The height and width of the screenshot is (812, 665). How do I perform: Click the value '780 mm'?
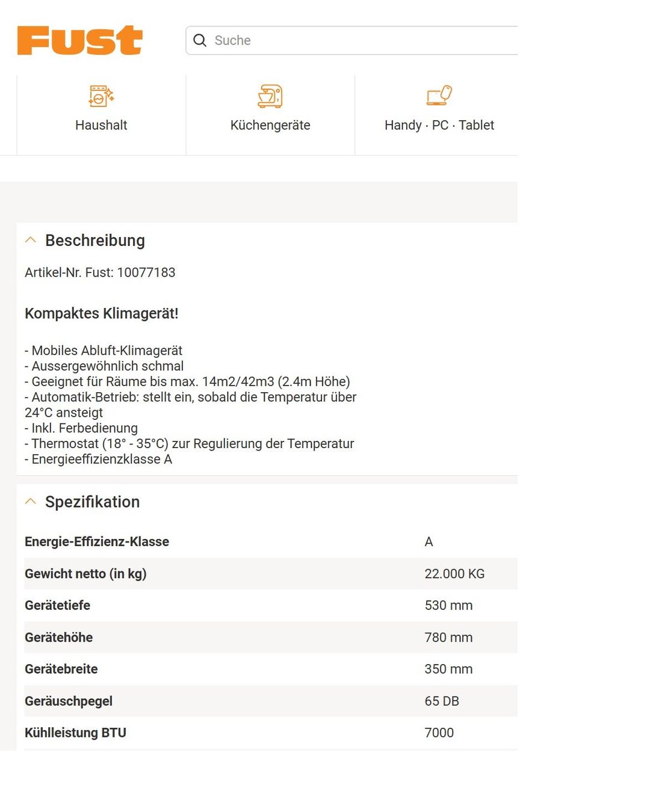point(448,637)
